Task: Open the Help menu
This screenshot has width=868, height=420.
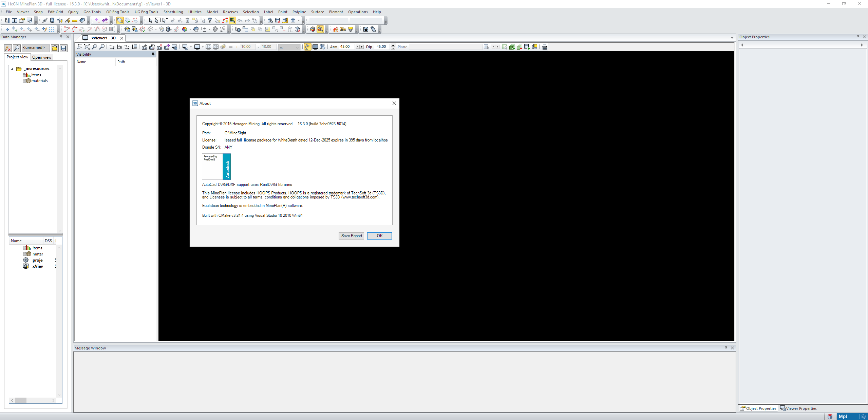Action: coord(377,12)
